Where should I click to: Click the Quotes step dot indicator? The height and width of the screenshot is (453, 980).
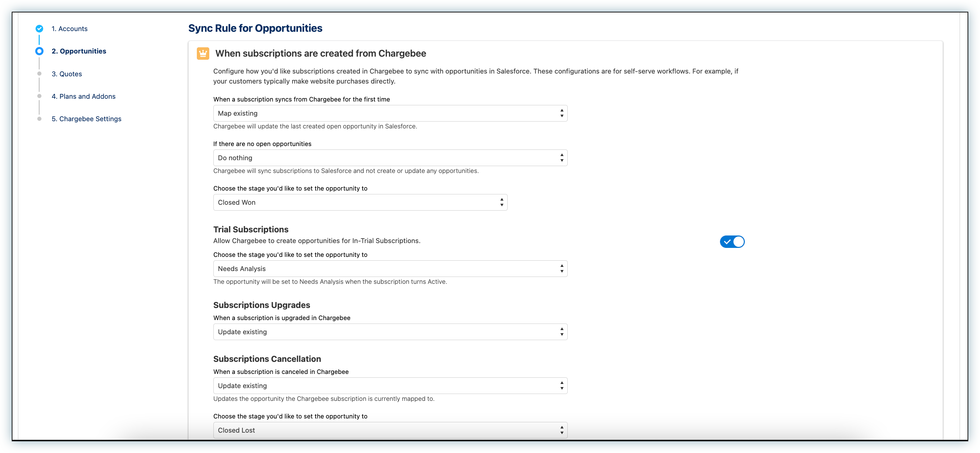[39, 74]
